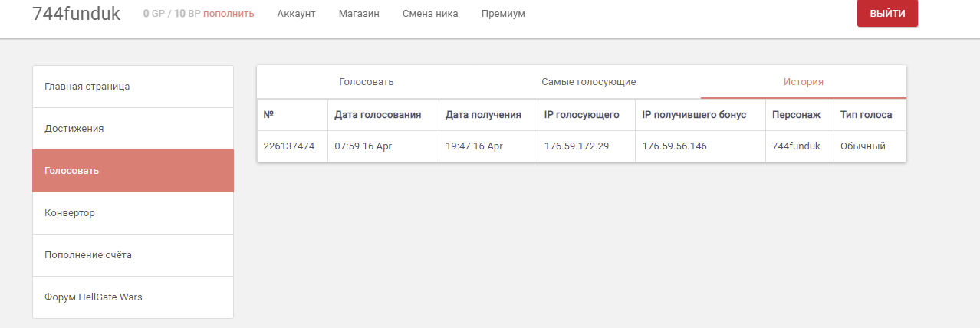Select Премиум in the header
This screenshot has width=980, height=328.
(503, 14)
